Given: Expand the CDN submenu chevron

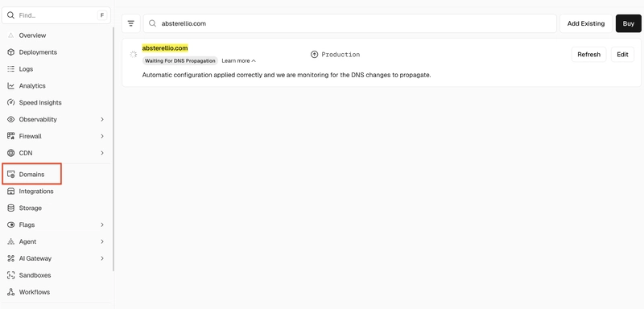Looking at the screenshot, I should pyautogui.click(x=102, y=153).
